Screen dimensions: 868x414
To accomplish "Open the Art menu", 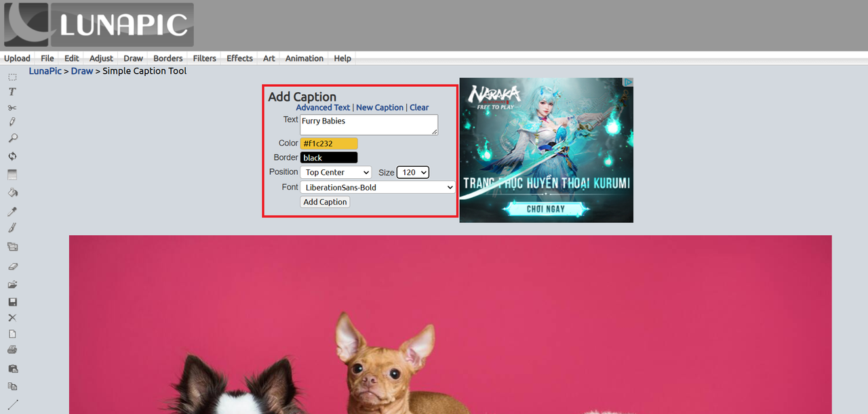I will coord(269,58).
